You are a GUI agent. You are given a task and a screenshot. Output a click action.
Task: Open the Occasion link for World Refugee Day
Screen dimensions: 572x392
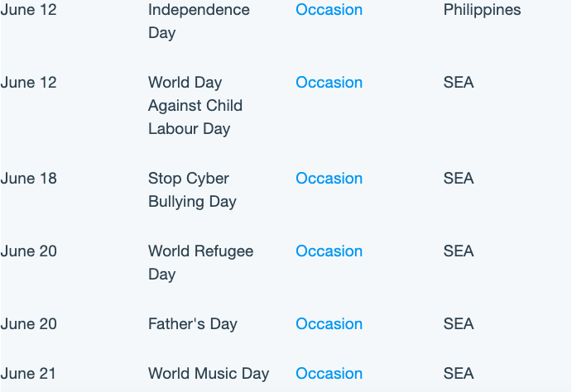point(329,251)
